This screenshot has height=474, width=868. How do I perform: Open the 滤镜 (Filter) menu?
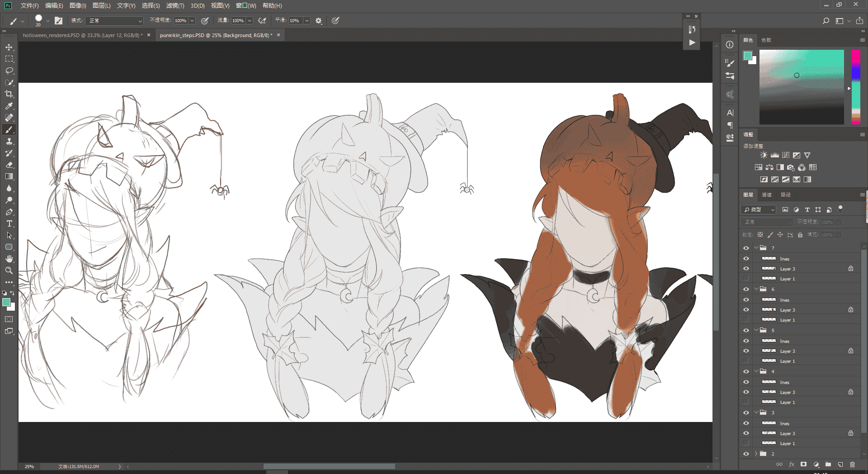[x=175, y=5]
